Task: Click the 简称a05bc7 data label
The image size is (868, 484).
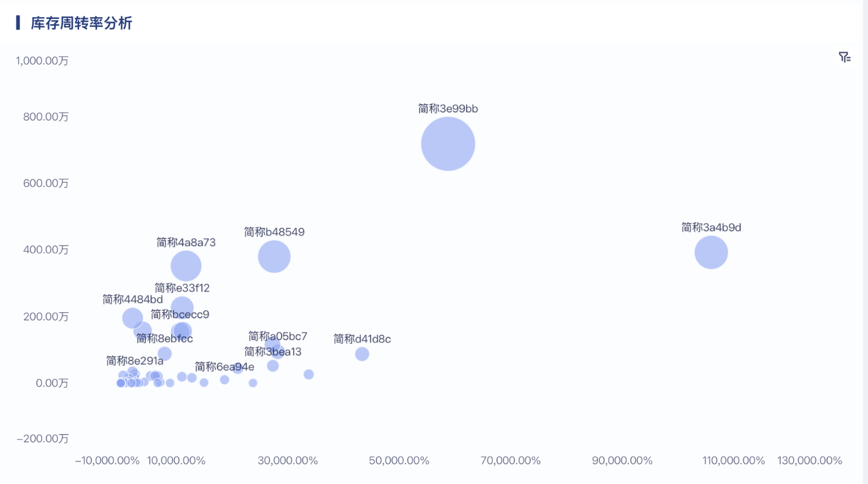Action: pyautogui.click(x=278, y=337)
